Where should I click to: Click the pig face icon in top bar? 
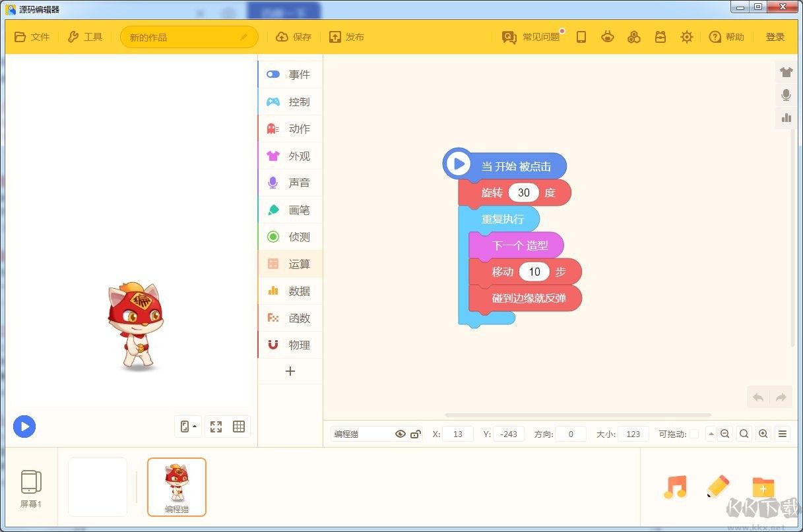point(608,37)
